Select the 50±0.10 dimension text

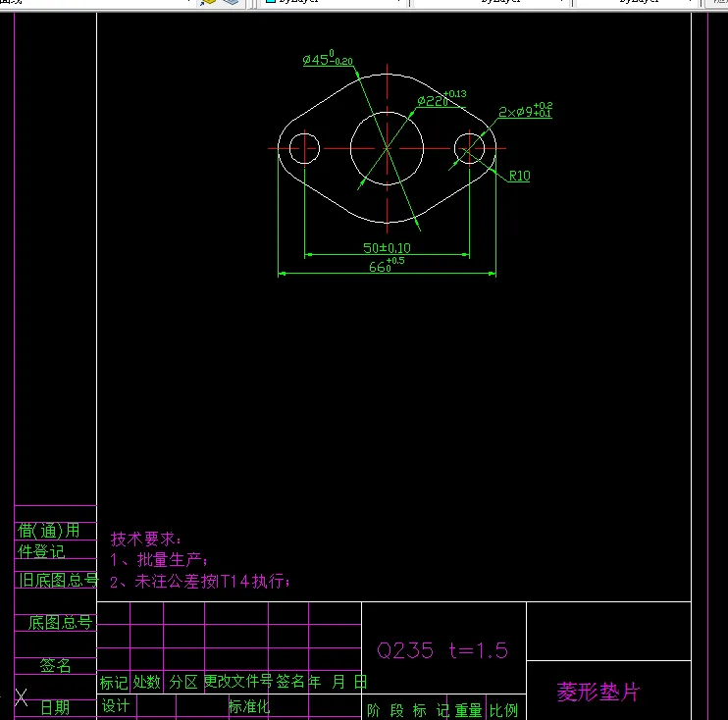pos(387,248)
